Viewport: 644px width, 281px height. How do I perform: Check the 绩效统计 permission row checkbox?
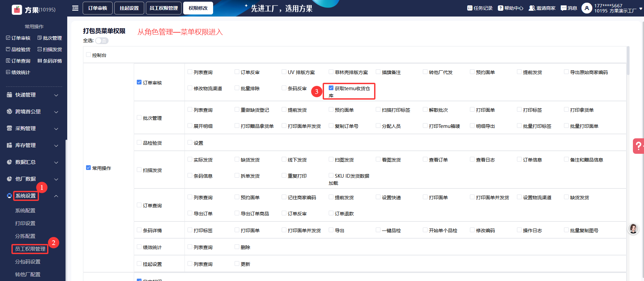coord(139,247)
